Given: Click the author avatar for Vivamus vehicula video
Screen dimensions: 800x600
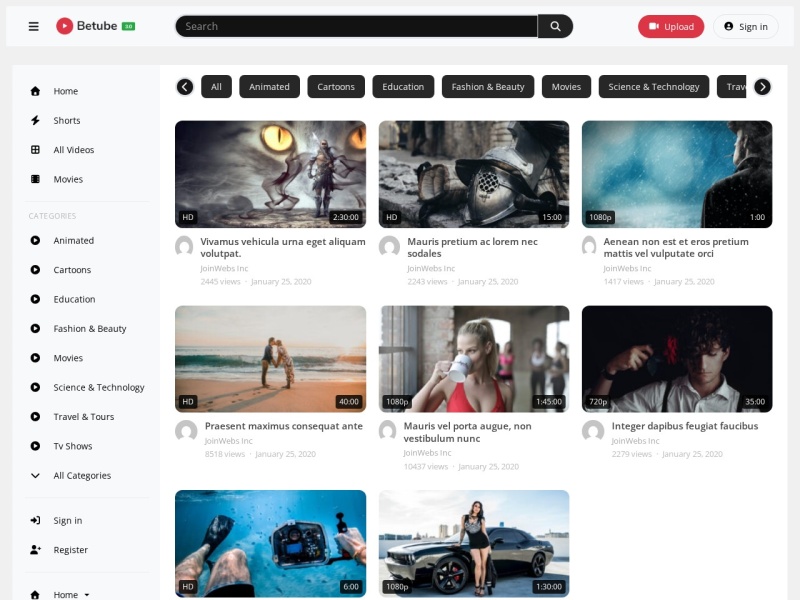Looking at the screenshot, I should pyautogui.click(x=184, y=245).
